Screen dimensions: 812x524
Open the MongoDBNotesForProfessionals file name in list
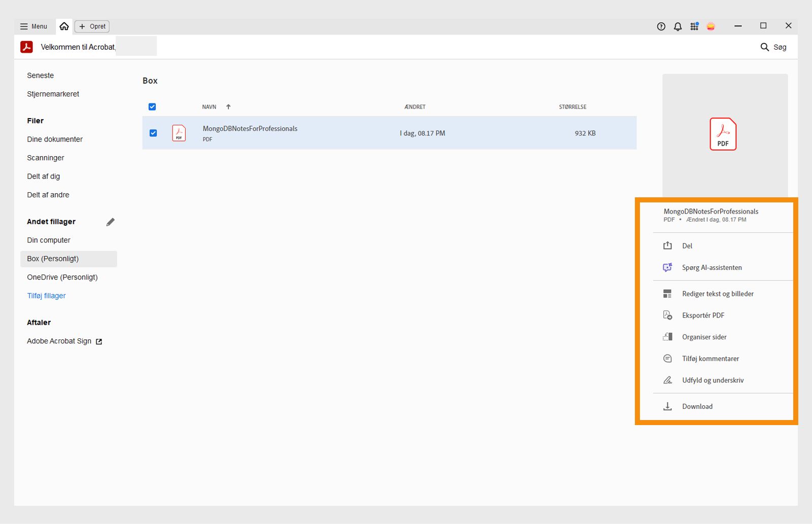[x=250, y=129]
